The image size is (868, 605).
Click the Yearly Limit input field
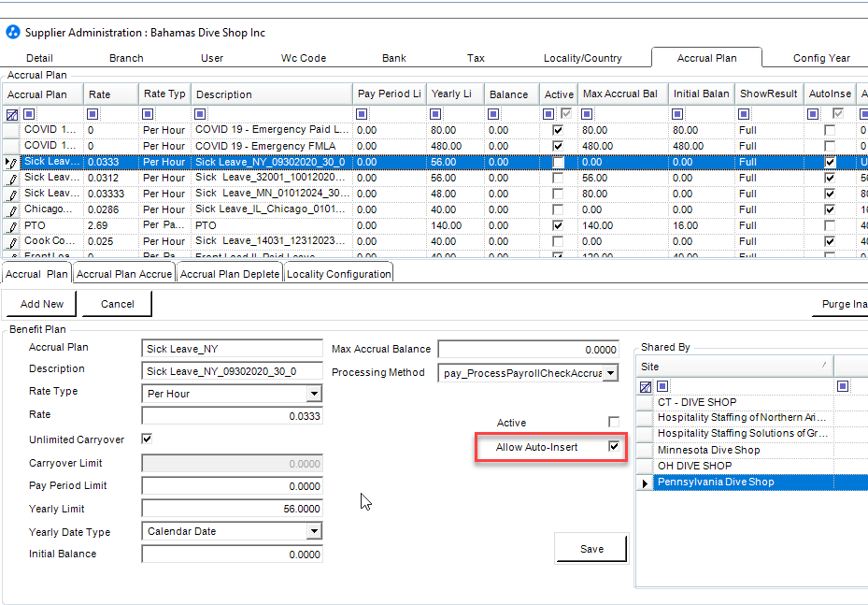[x=232, y=508]
